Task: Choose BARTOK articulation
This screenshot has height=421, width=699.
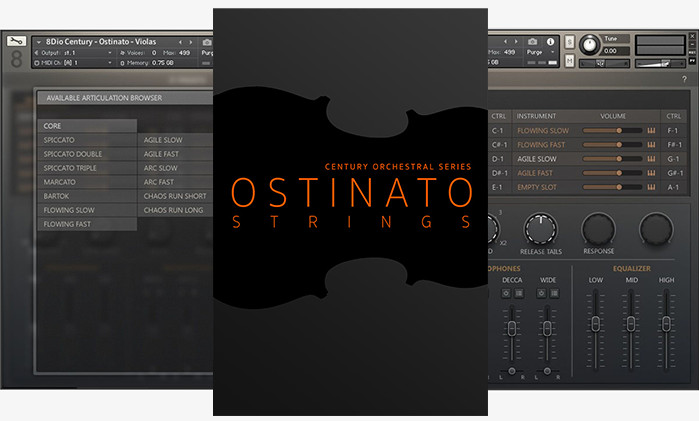Action: [87, 196]
